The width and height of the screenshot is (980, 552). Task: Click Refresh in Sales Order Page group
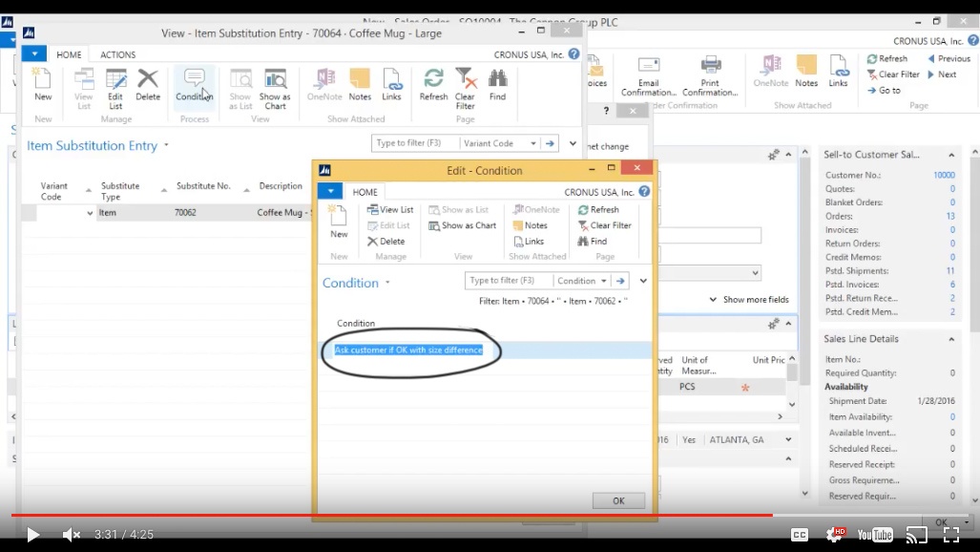[x=886, y=59]
